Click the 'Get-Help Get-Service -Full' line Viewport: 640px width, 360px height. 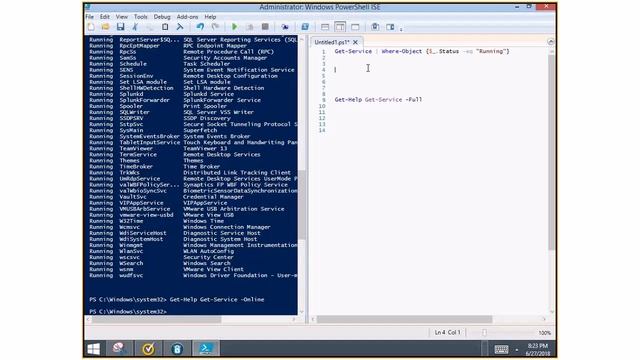[x=378, y=100]
